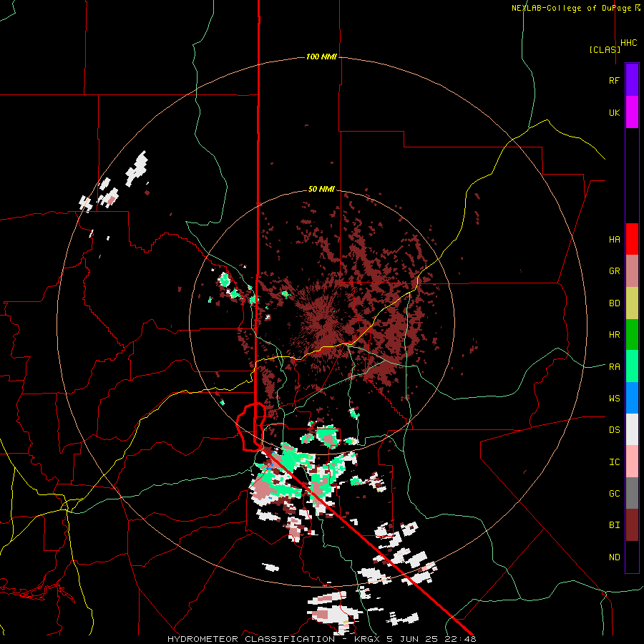Click the '50 NMI' range ring label
Viewport: 644px width, 644px height.
321,190
